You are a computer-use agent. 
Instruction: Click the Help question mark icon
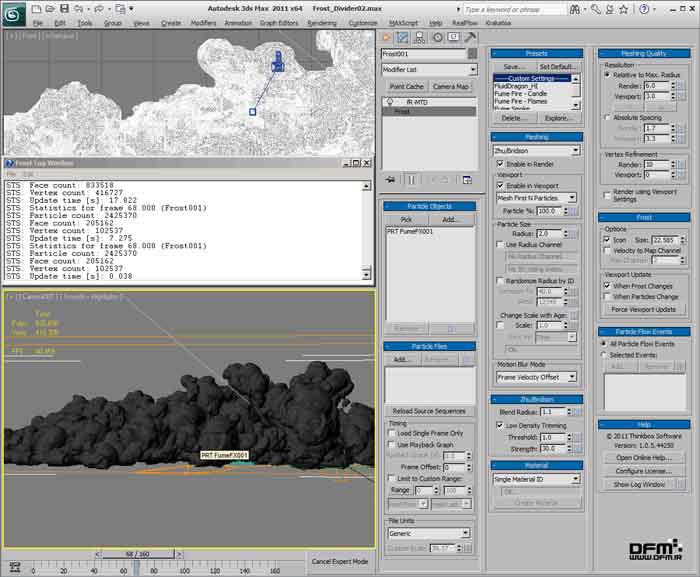643,9
